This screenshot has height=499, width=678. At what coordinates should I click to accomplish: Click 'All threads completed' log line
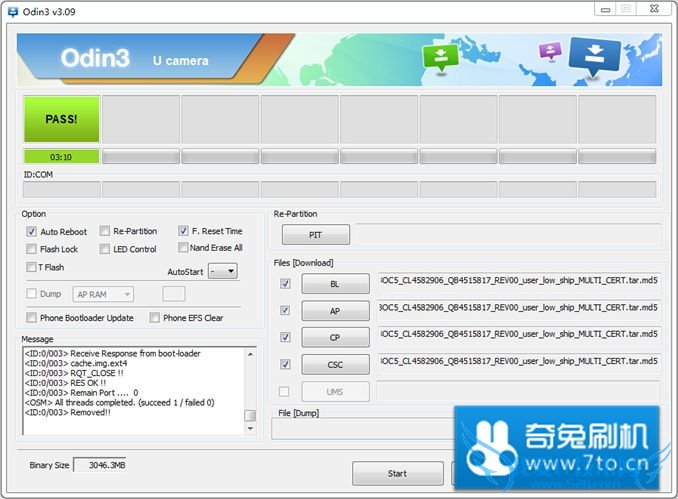120,403
